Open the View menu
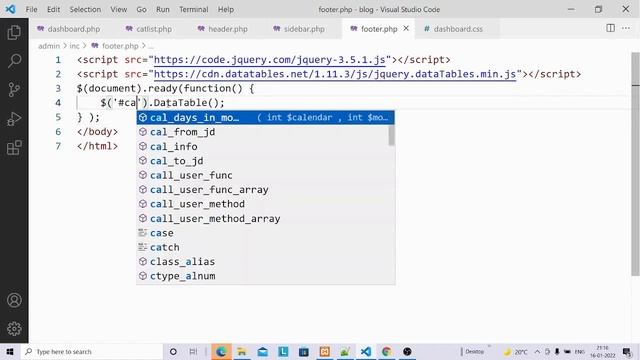The image size is (640, 360). pos(118,9)
